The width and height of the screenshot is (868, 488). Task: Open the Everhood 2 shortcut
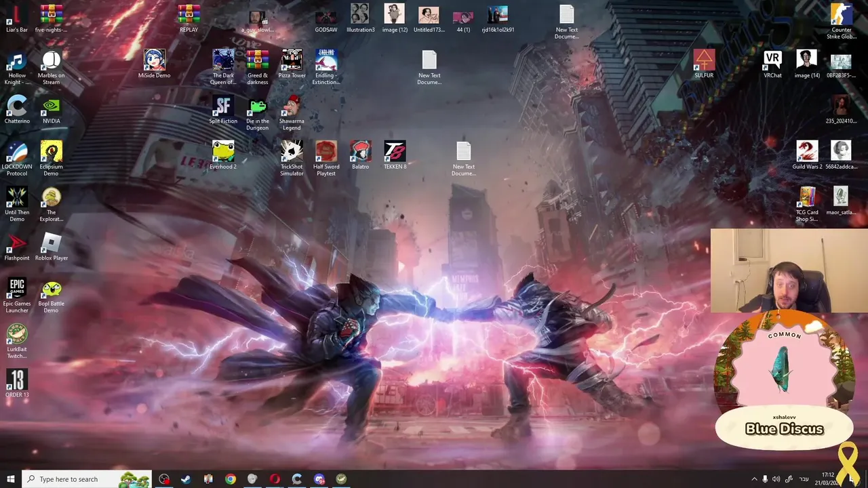click(223, 156)
